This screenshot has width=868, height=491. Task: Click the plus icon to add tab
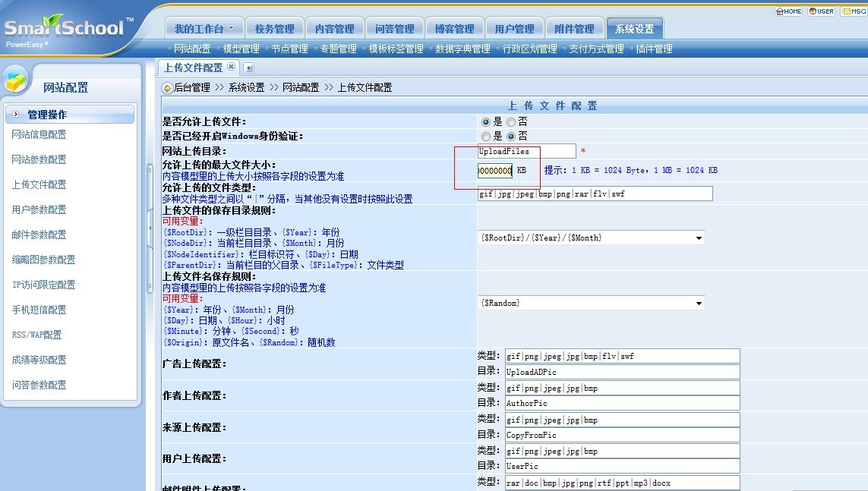click(x=248, y=68)
